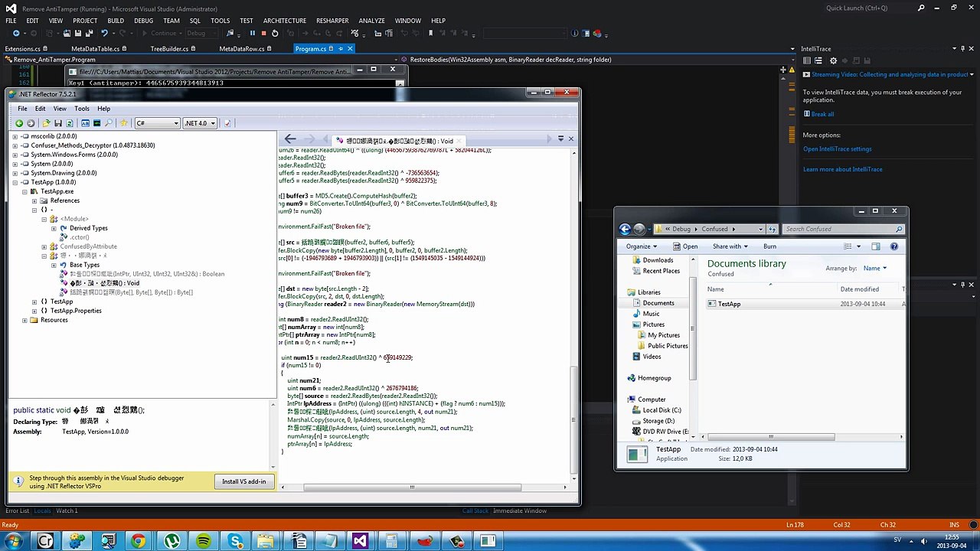Click the Explorer window Back arrow button
The height and width of the screenshot is (551, 980).
pos(625,229)
